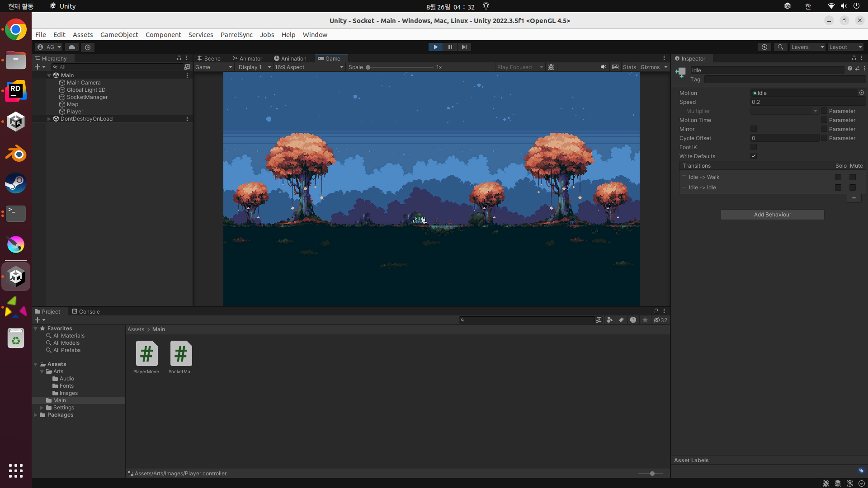Image resolution: width=868 pixels, height=488 pixels.
Task: Open the ParrelSync menu
Action: coord(236,35)
